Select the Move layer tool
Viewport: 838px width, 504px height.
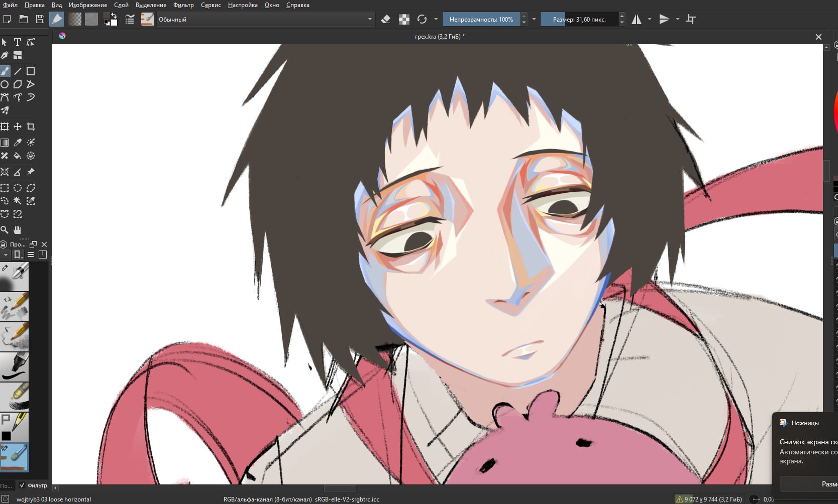point(18,127)
